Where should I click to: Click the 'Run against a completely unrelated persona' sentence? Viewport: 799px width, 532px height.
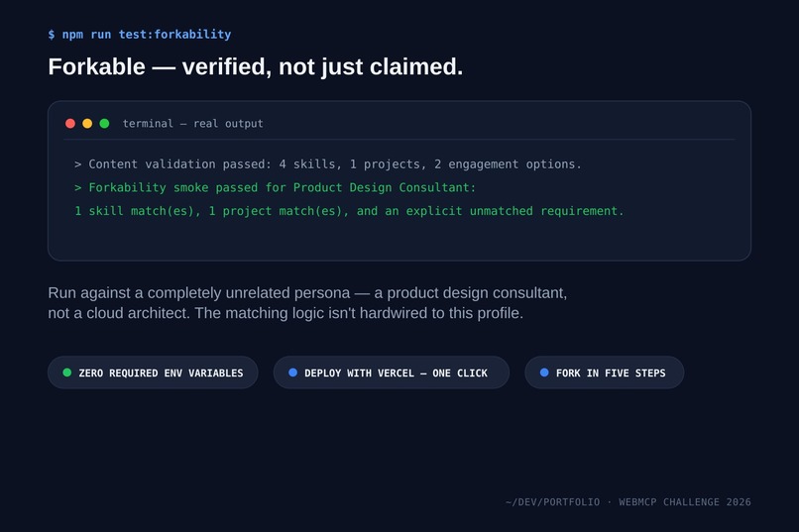click(x=307, y=293)
